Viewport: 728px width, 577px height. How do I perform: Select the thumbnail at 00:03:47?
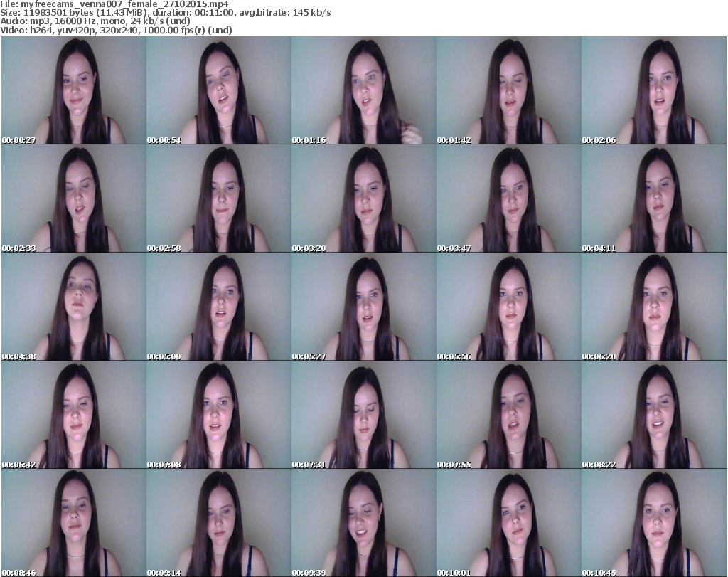tap(508, 198)
